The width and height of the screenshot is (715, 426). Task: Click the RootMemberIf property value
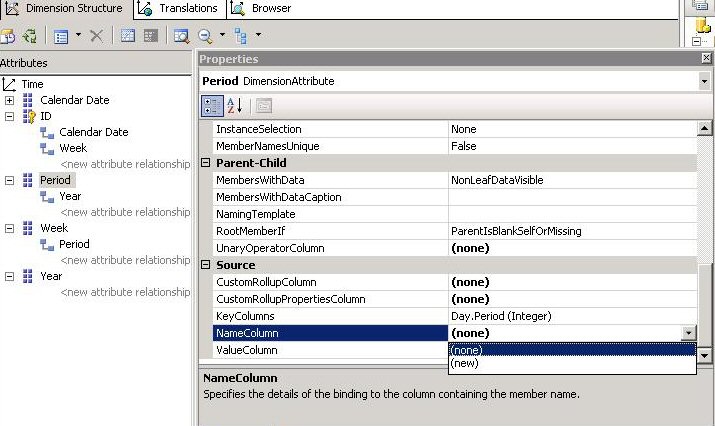click(572, 231)
